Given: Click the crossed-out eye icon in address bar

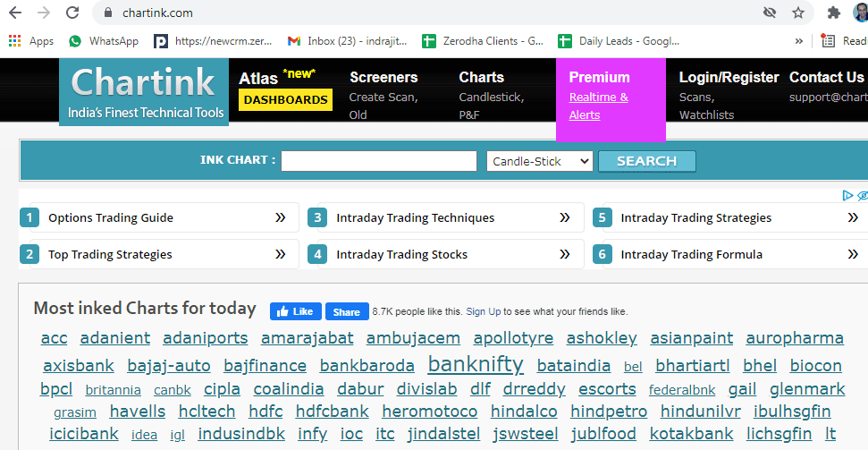Looking at the screenshot, I should click(770, 13).
